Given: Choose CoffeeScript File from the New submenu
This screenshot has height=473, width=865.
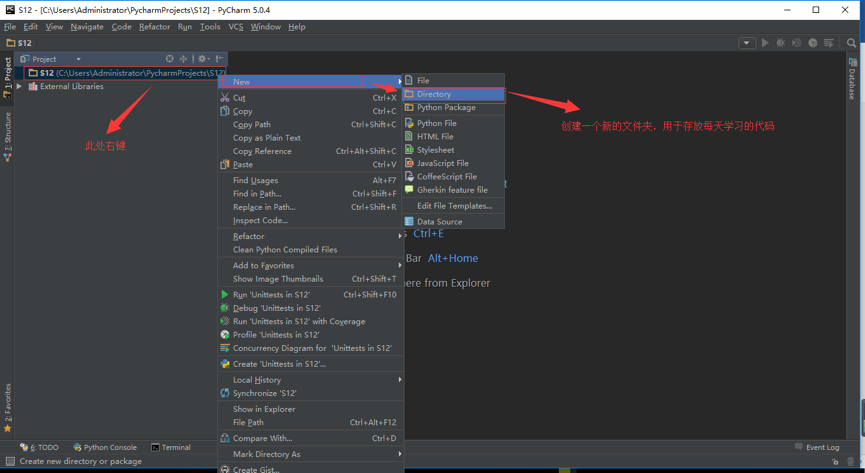Looking at the screenshot, I should point(453,176).
